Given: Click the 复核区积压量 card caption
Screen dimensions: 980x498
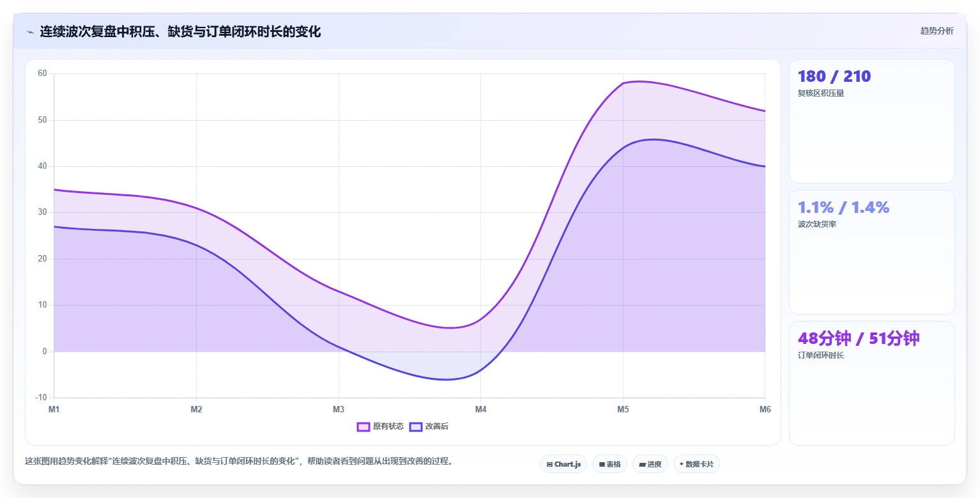Looking at the screenshot, I should 821,93.
